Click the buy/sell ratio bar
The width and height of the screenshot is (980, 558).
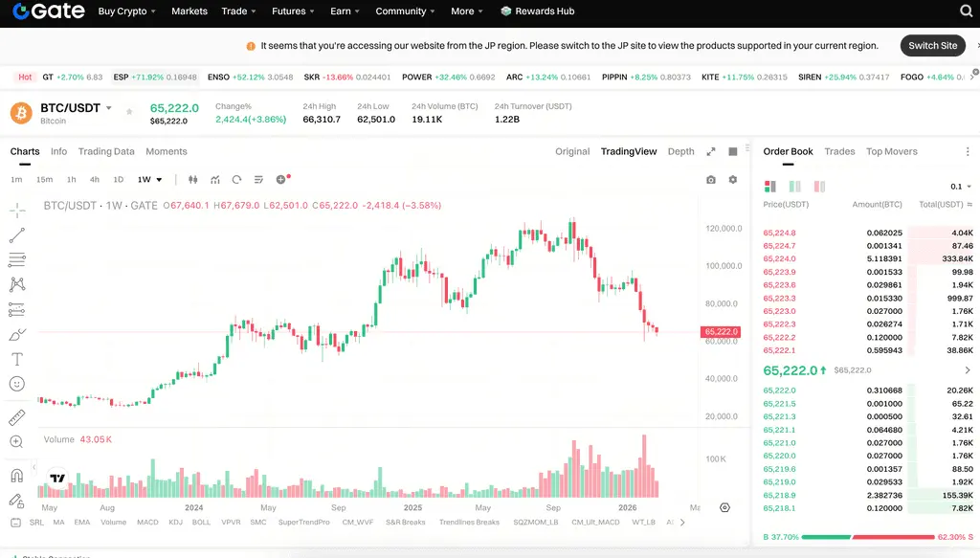pyautogui.click(x=868, y=537)
